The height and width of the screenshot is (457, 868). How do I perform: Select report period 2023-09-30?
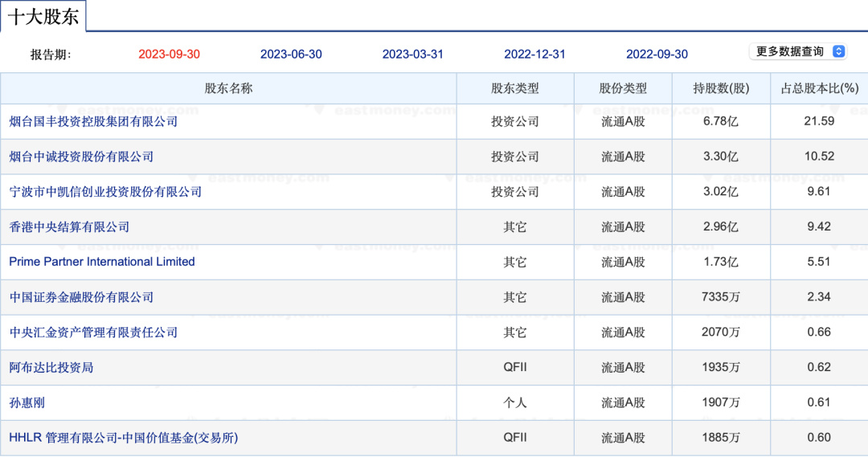[169, 55]
